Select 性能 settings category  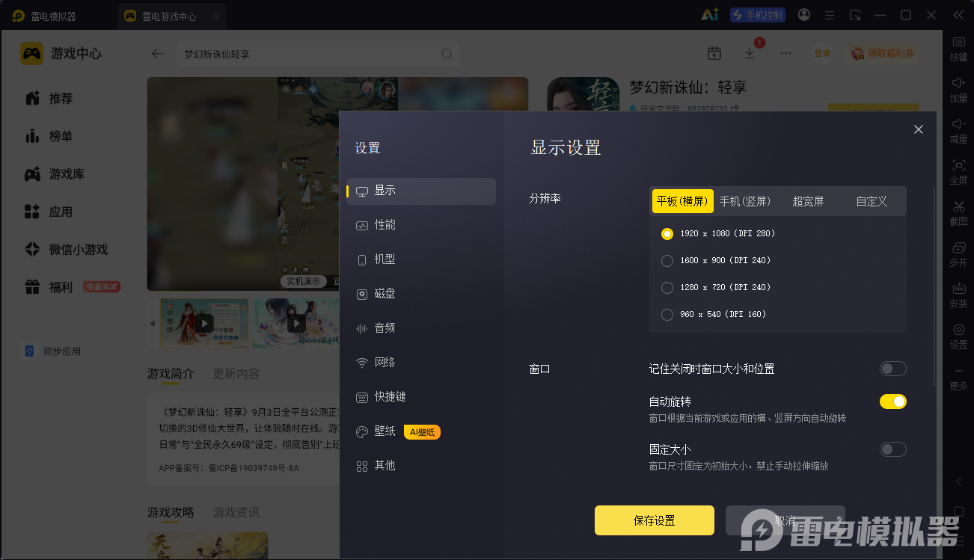[x=421, y=225]
